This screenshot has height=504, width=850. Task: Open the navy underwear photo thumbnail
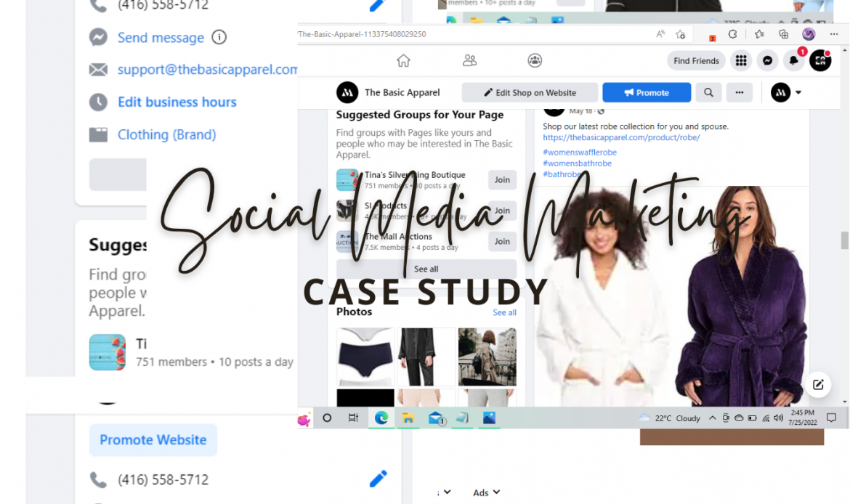(x=365, y=357)
